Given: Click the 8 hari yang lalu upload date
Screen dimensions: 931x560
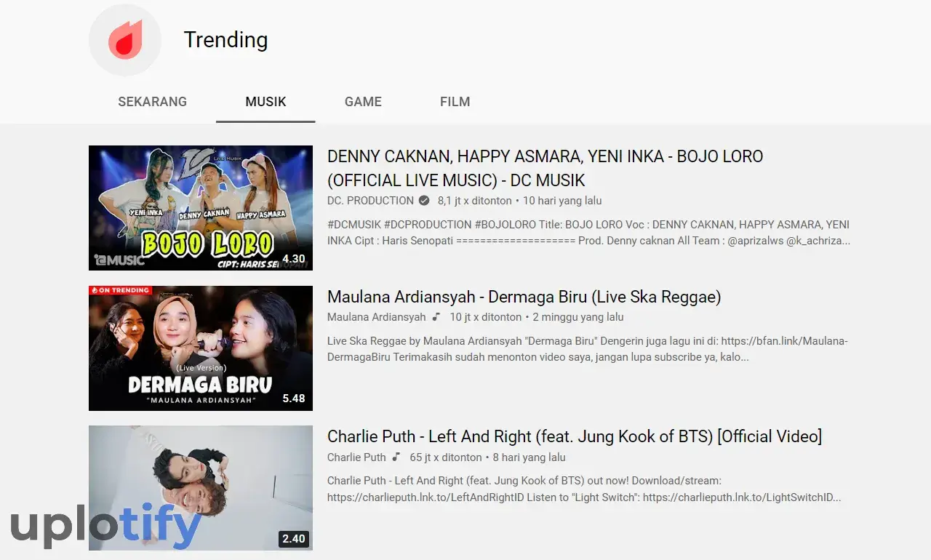Looking at the screenshot, I should coord(530,457).
